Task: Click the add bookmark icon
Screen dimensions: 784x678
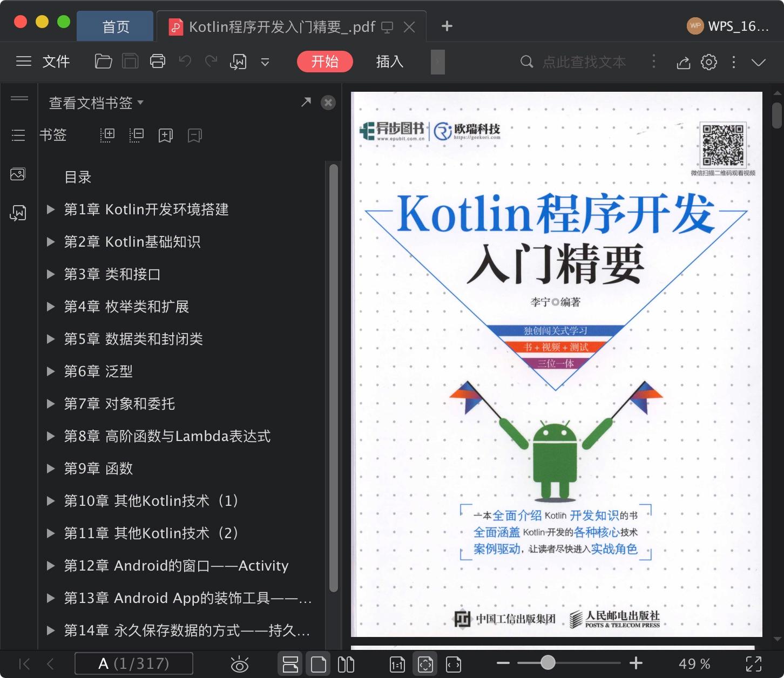Action: tap(166, 135)
